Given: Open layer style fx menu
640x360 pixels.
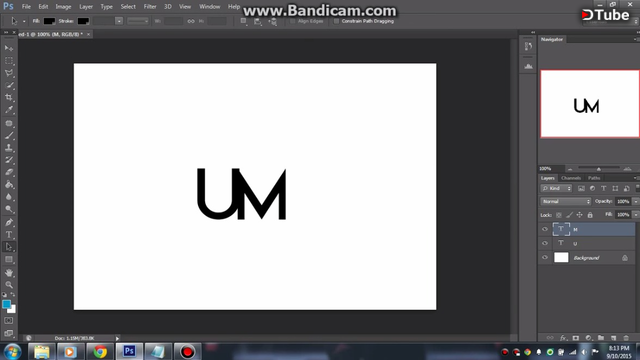Looking at the screenshot, I should [563, 338].
